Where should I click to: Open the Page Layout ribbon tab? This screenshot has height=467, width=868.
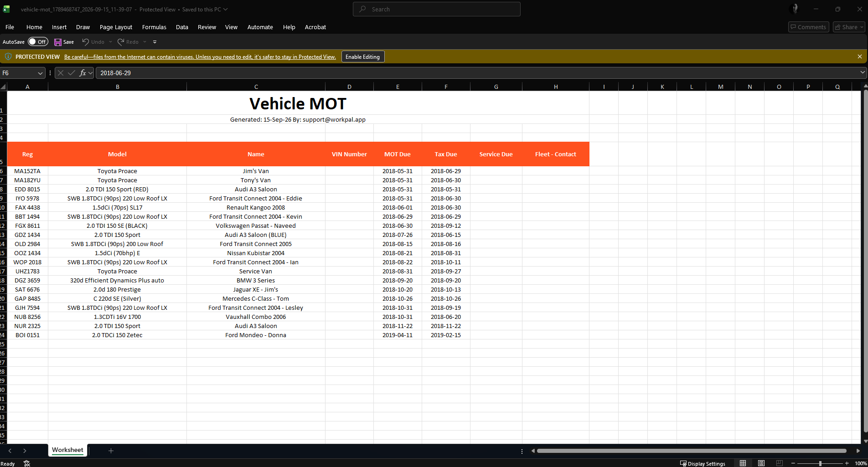tap(116, 27)
